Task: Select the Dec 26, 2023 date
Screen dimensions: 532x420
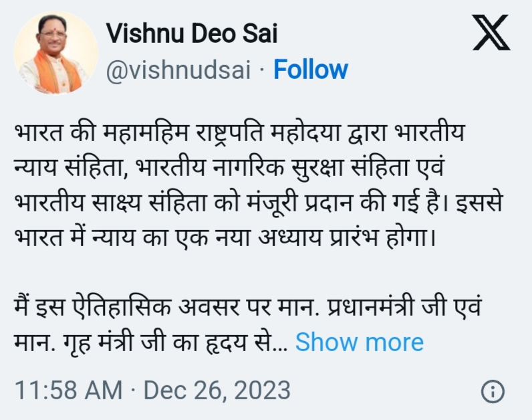Action: [x=217, y=390]
